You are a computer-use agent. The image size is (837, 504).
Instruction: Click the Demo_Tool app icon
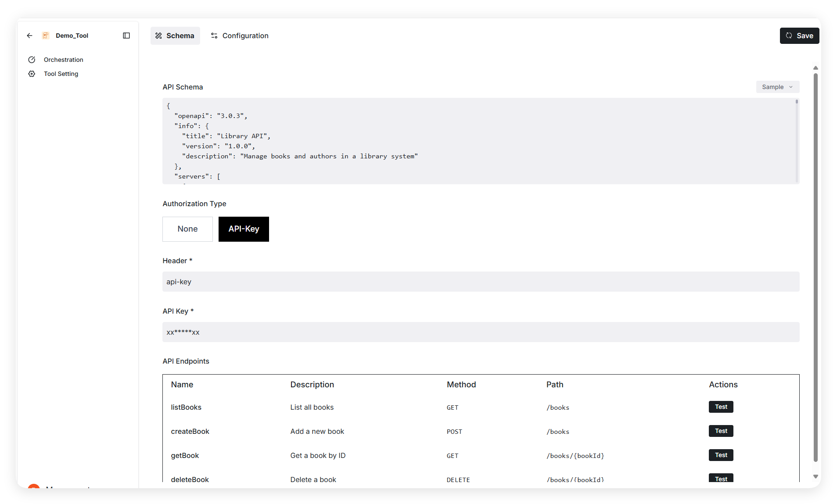[x=46, y=36]
